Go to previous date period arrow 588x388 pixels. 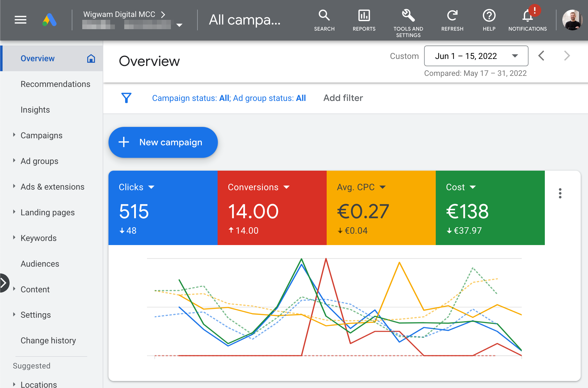541,56
